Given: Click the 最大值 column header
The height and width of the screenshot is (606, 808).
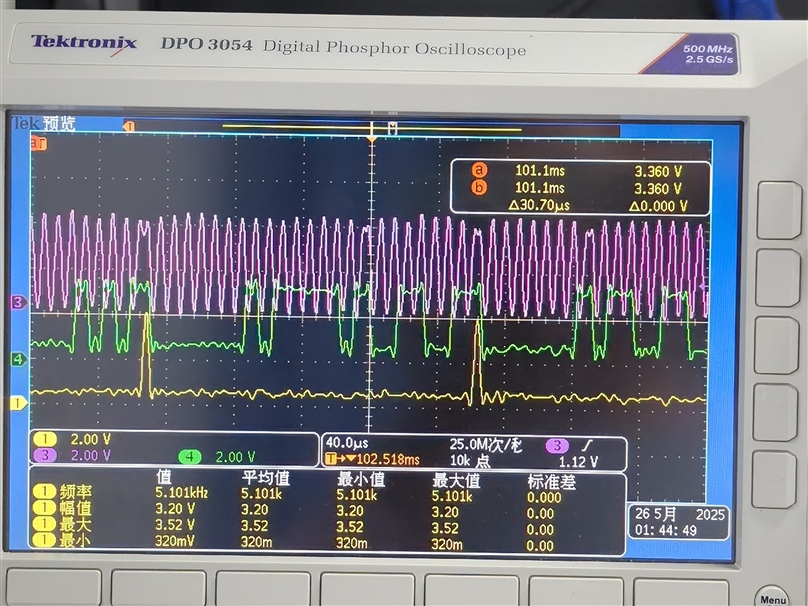Looking at the screenshot, I should pyautogui.click(x=456, y=480).
